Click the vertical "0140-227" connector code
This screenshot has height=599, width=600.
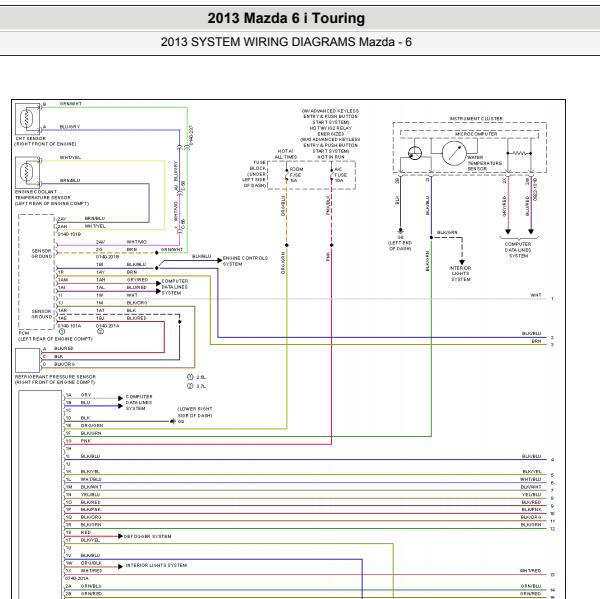click(191, 135)
